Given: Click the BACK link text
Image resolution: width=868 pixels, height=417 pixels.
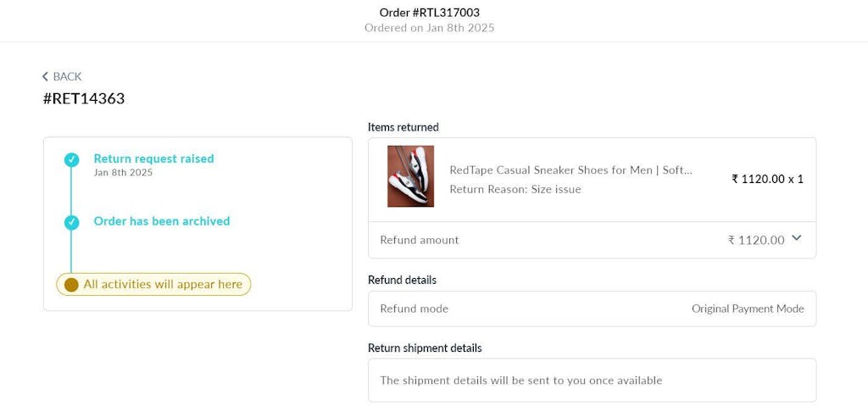Looking at the screenshot, I should click(x=67, y=77).
